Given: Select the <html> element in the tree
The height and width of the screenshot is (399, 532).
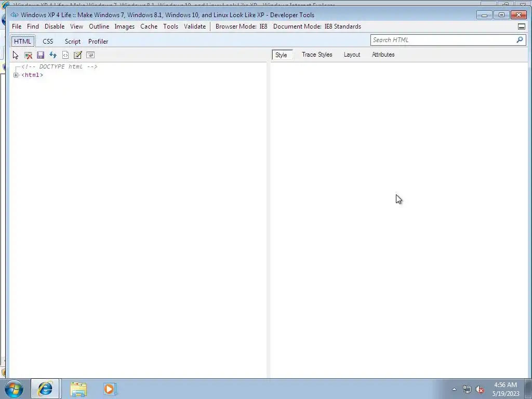Looking at the screenshot, I should click(x=32, y=75).
